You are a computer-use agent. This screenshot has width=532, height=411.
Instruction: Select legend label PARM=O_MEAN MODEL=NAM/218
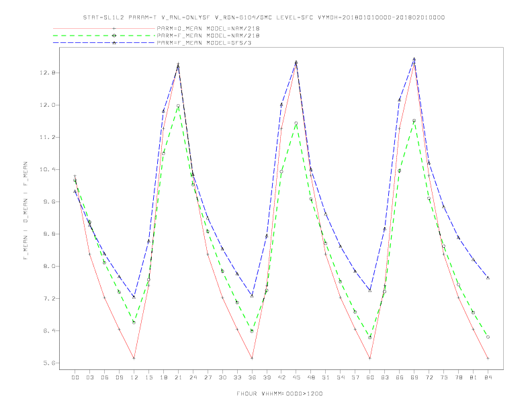(208, 28)
